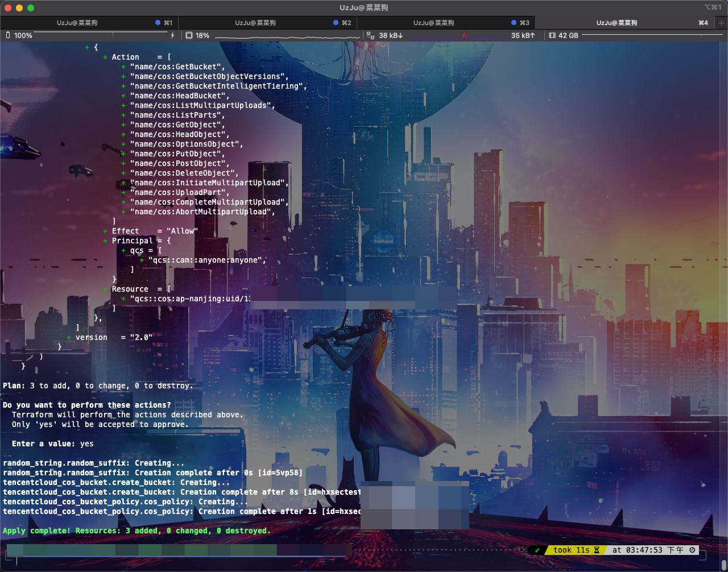Click the battery level bar graph

(101, 35)
